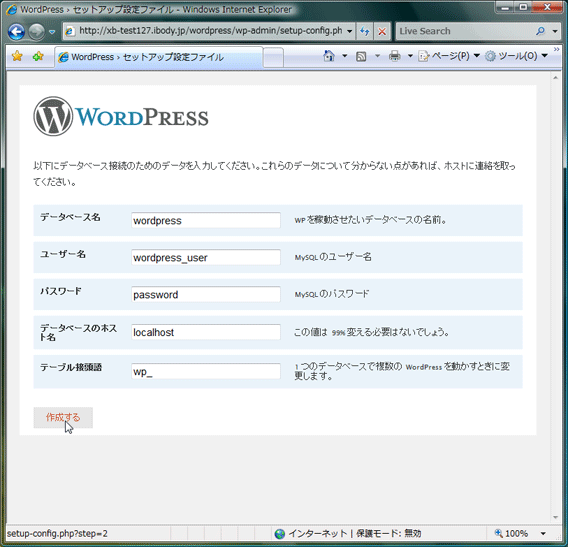Click the パスワード input field
The width and height of the screenshot is (568, 547).
tap(206, 294)
